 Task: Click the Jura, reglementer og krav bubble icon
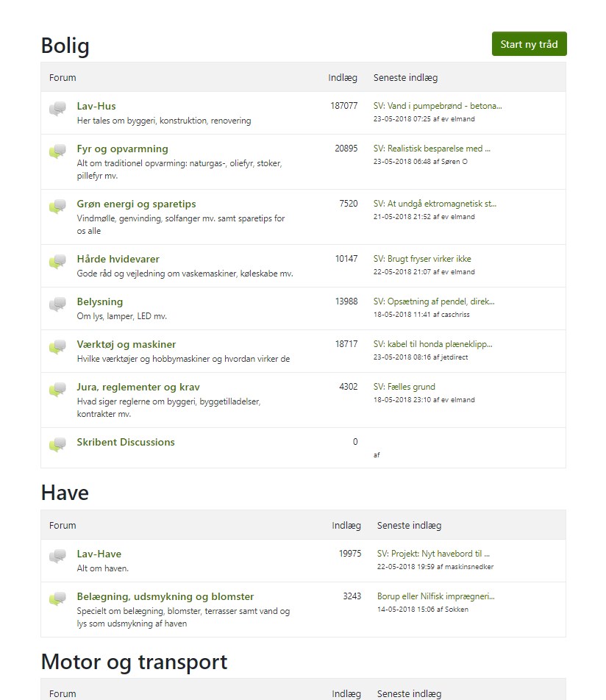(57, 389)
